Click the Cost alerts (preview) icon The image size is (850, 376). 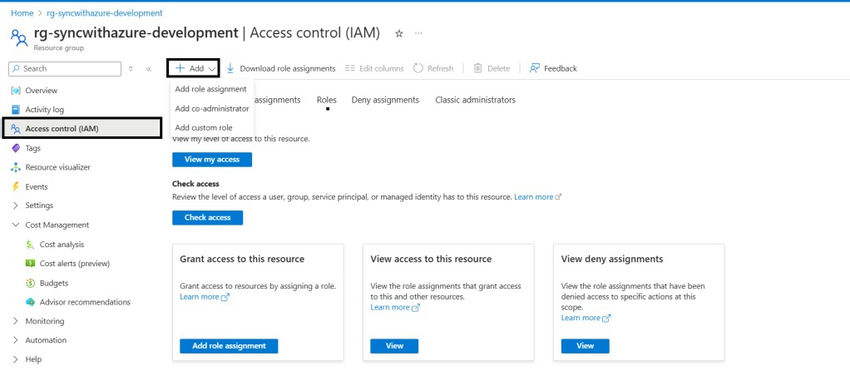coord(30,263)
